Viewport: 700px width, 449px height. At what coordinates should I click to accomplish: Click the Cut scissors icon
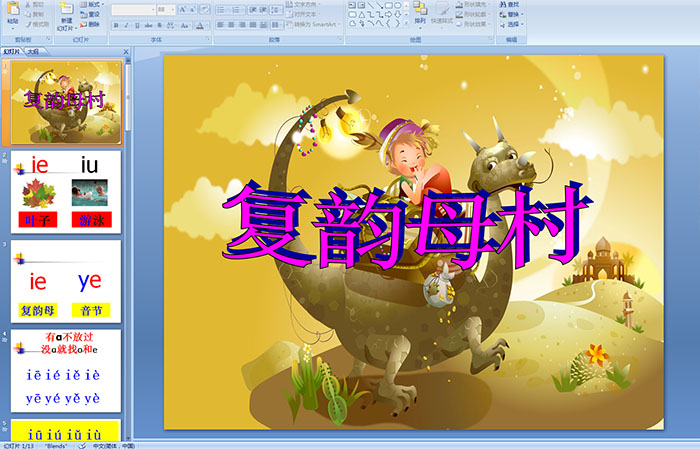(x=28, y=4)
